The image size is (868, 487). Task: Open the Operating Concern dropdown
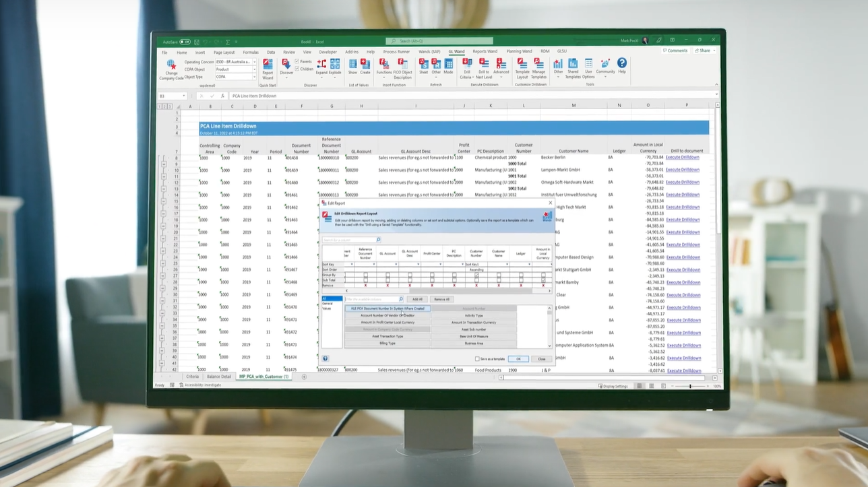pyautogui.click(x=255, y=62)
